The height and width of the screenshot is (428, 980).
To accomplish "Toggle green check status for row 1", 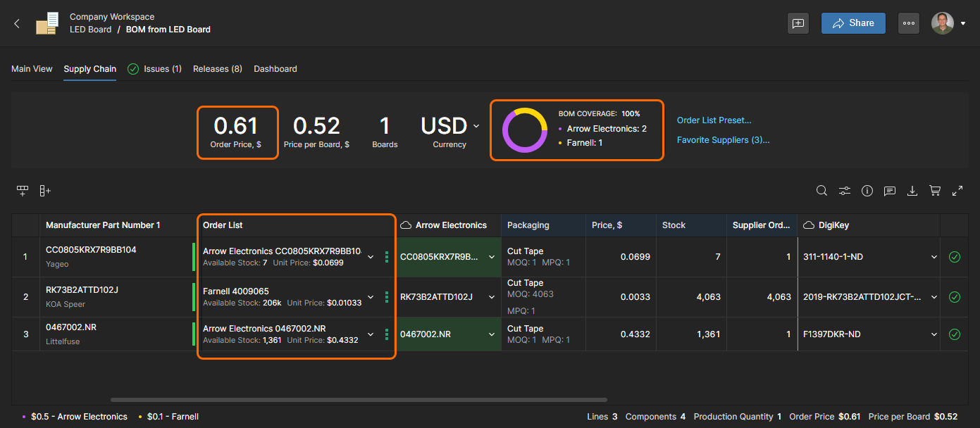I will (x=955, y=257).
